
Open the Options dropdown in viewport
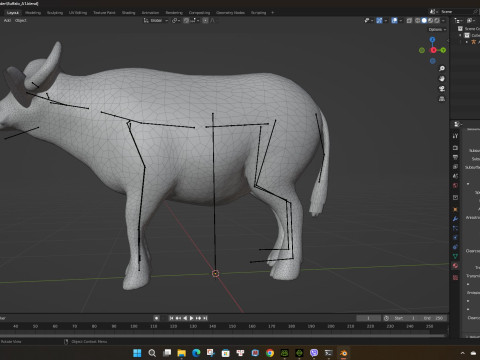click(x=437, y=29)
